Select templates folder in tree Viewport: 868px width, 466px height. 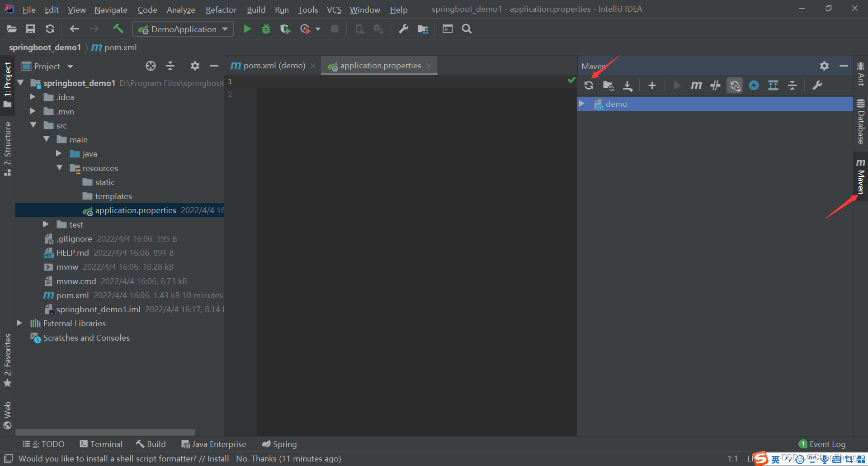(113, 196)
